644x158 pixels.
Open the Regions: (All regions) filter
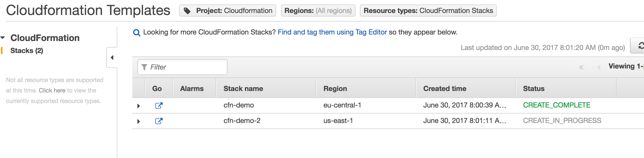coord(318,10)
